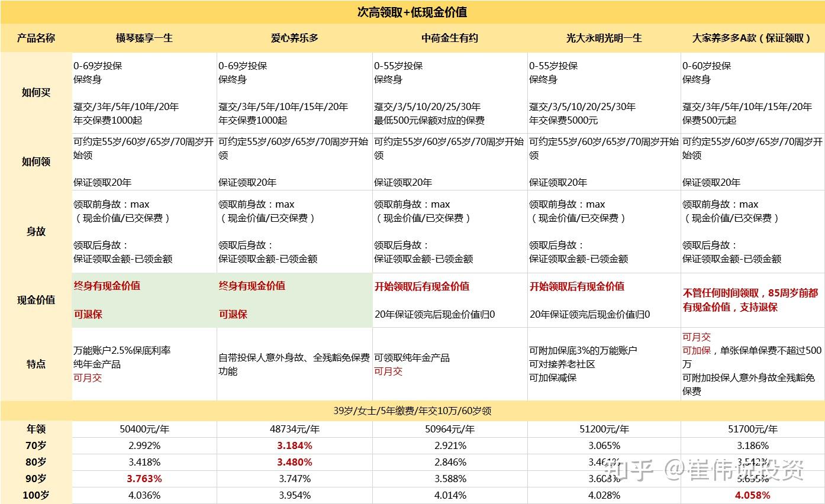The image size is (825, 504).
Task: Click the 3.418% value
Action: pos(144,462)
